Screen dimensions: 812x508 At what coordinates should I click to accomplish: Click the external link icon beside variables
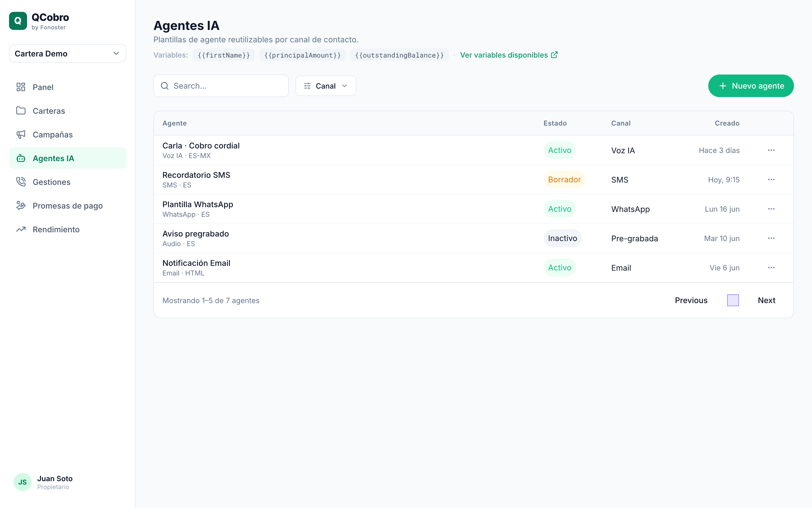click(x=554, y=55)
